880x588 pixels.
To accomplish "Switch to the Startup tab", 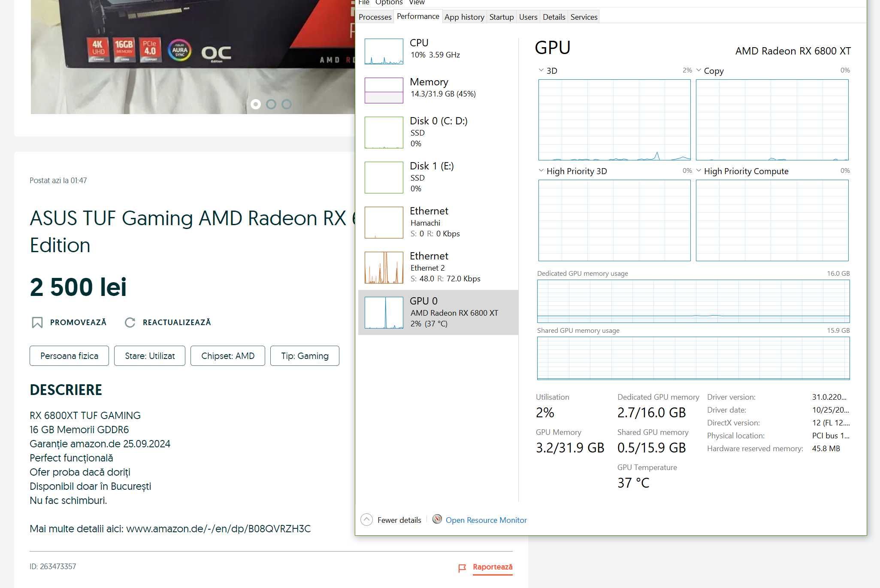I will pyautogui.click(x=502, y=17).
